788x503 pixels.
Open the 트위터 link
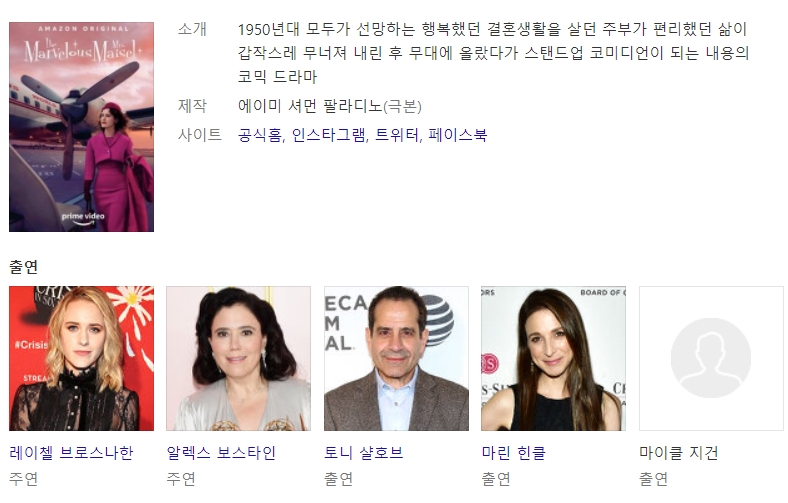[x=397, y=135]
